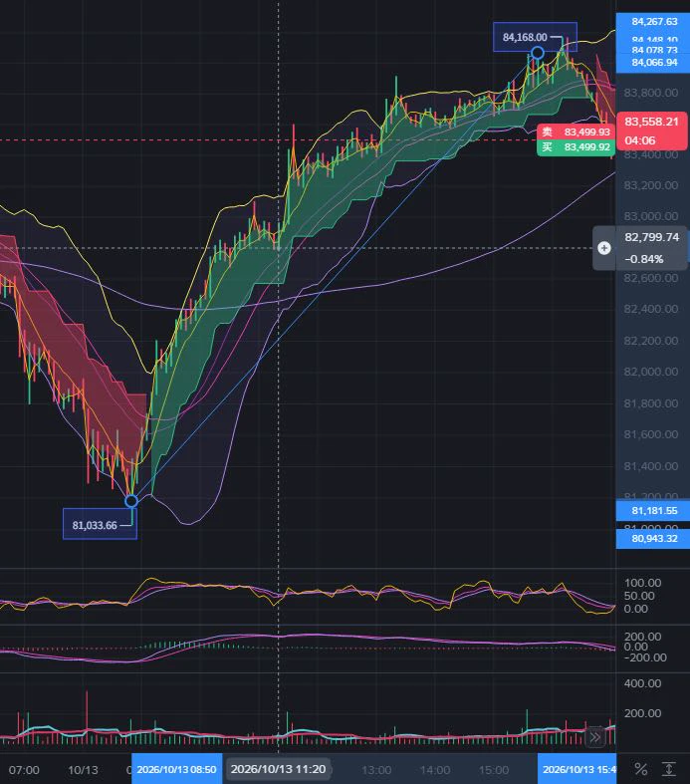Click the 83,200.00 price axis label
This screenshot has height=784, width=690.
650,185
